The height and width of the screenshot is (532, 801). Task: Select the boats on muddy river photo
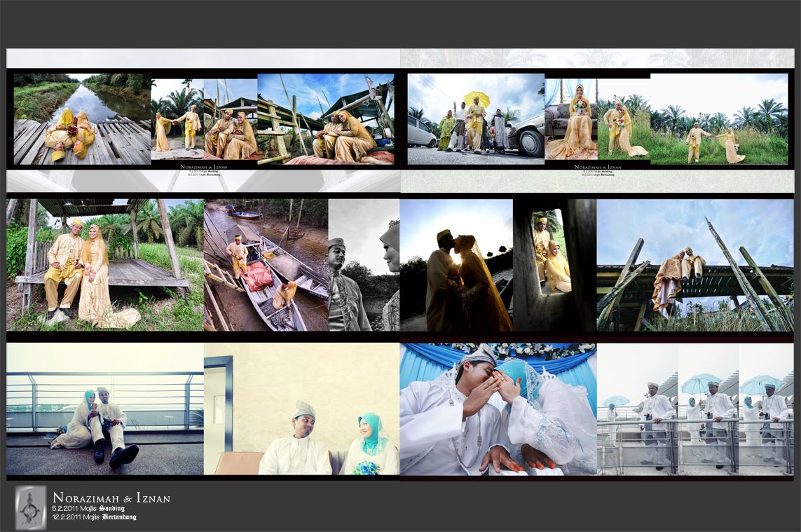(x=266, y=265)
